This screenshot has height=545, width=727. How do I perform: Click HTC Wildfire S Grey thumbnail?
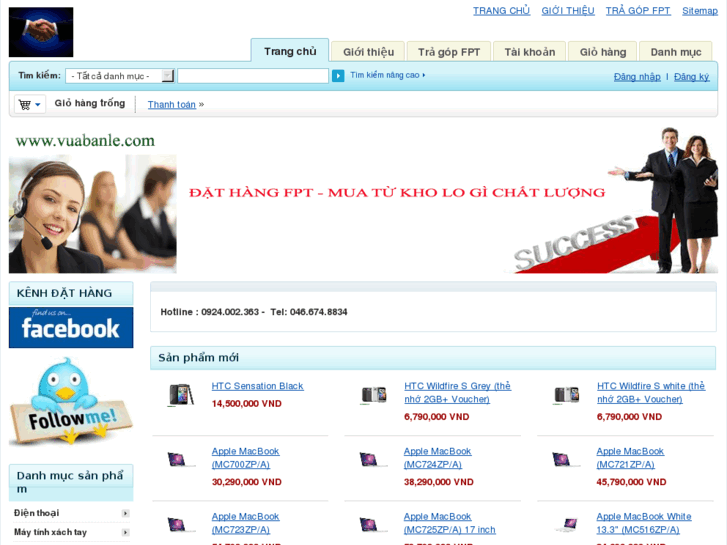[x=374, y=395]
